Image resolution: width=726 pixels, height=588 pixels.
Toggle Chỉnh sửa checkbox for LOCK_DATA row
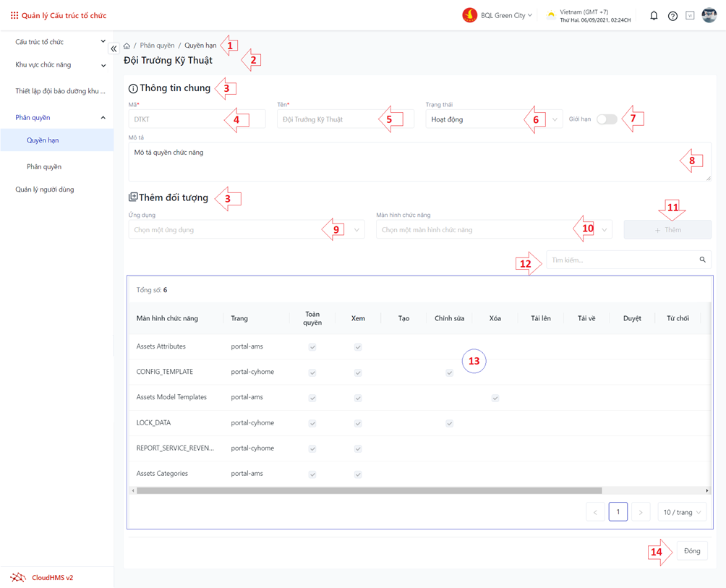point(449,423)
